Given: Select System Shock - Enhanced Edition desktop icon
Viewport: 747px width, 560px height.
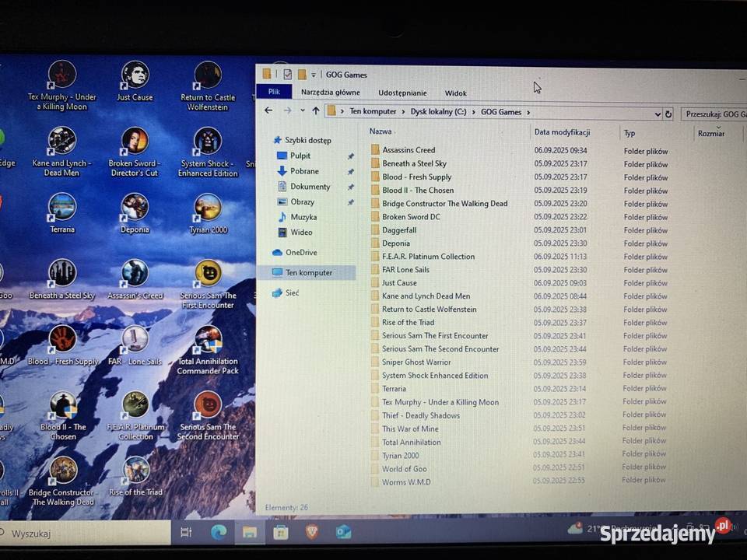Looking at the screenshot, I should [208, 152].
